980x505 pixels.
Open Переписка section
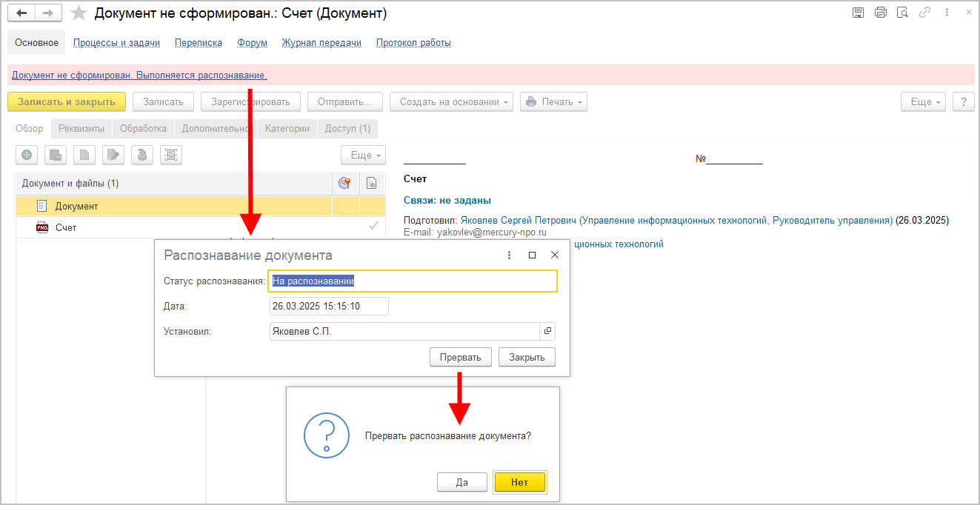click(199, 42)
